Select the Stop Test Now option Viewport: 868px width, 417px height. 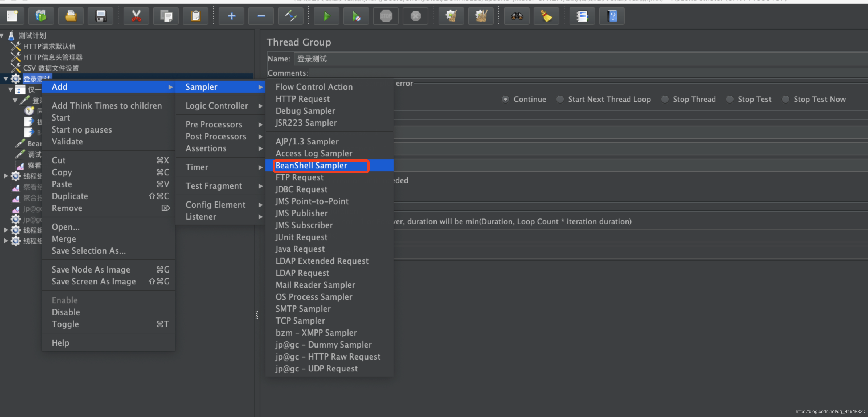coord(785,99)
